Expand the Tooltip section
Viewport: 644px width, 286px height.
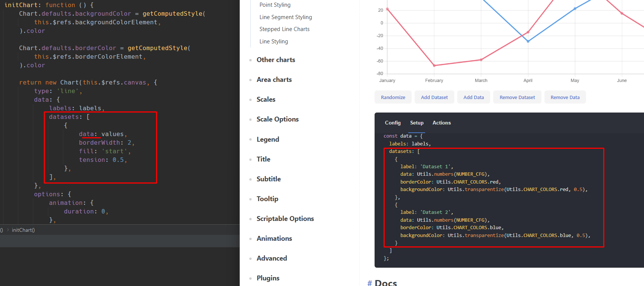point(268,199)
